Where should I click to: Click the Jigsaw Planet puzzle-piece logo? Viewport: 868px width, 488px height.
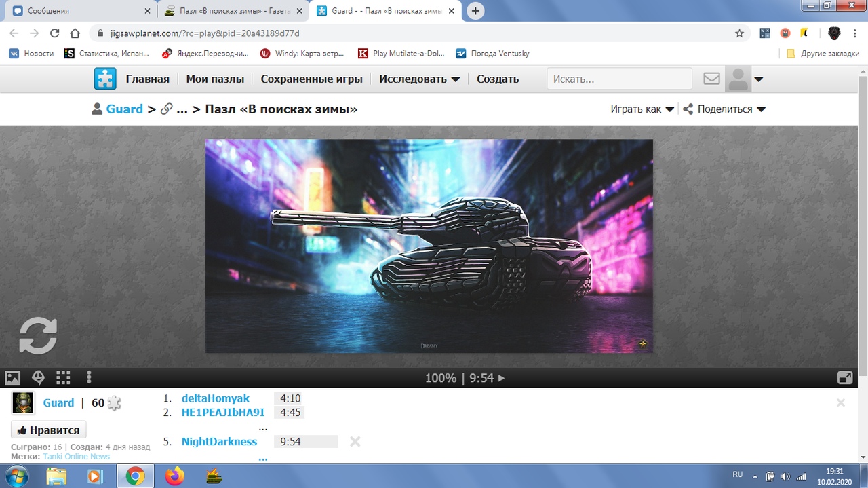[x=105, y=79]
